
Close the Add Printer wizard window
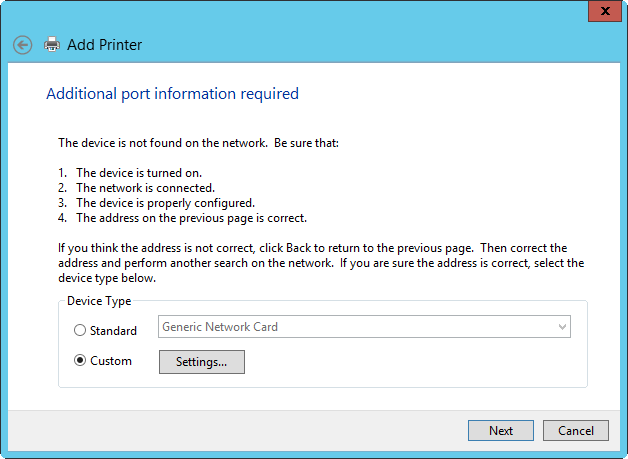[603, 11]
